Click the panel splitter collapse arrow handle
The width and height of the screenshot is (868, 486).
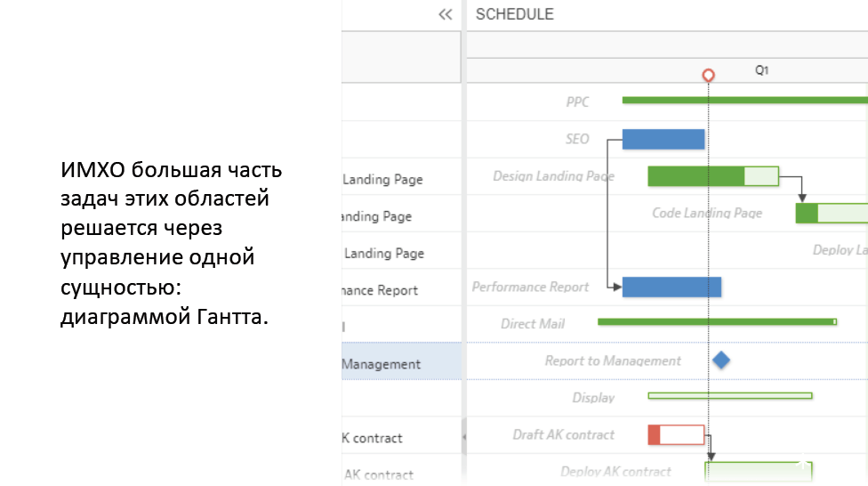tap(464, 437)
